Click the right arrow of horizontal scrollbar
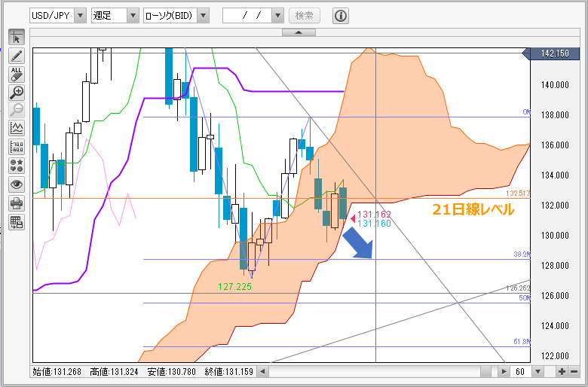This screenshot has height=387, width=588. (x=504, y=372)
